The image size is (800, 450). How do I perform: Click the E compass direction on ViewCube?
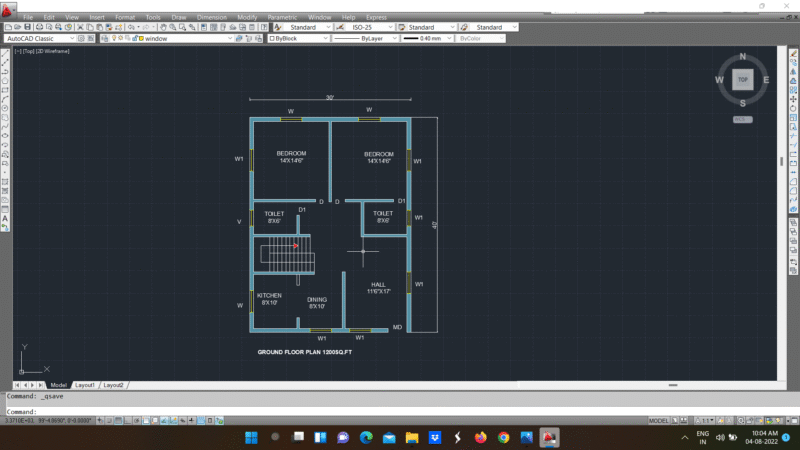tap(766, 80)
